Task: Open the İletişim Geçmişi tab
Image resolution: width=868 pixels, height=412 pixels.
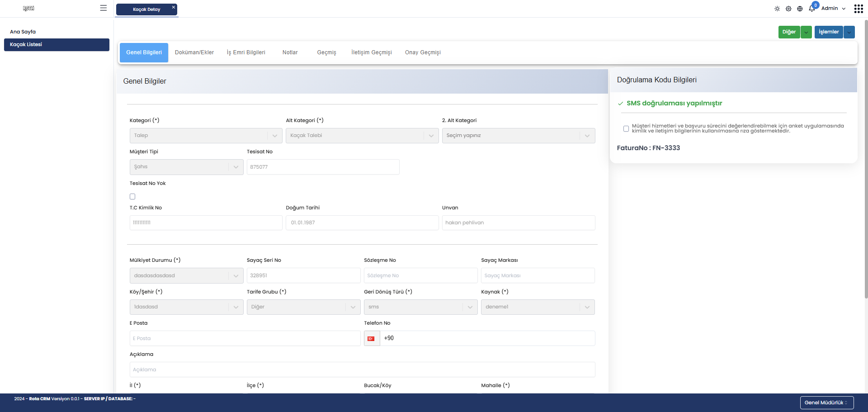Action: click(372, 52)
